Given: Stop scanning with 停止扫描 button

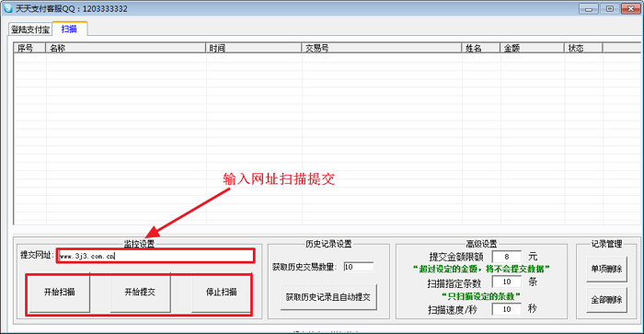Looking at the screenshot, I should click(221, 292).
